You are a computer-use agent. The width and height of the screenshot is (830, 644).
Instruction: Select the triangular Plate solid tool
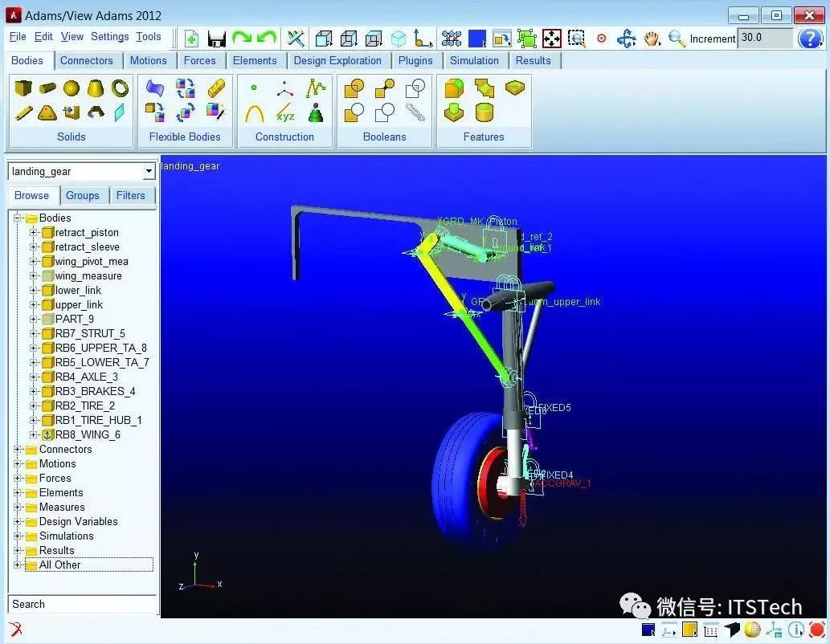click(47, 112)
